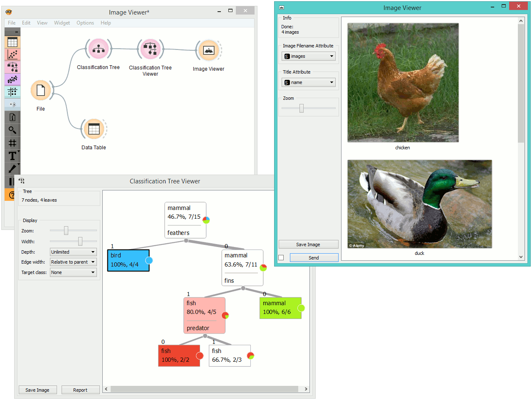532x400 pixels.
Task: Open the Options menu
Action: pyautogui.click(x=85, y=23)
